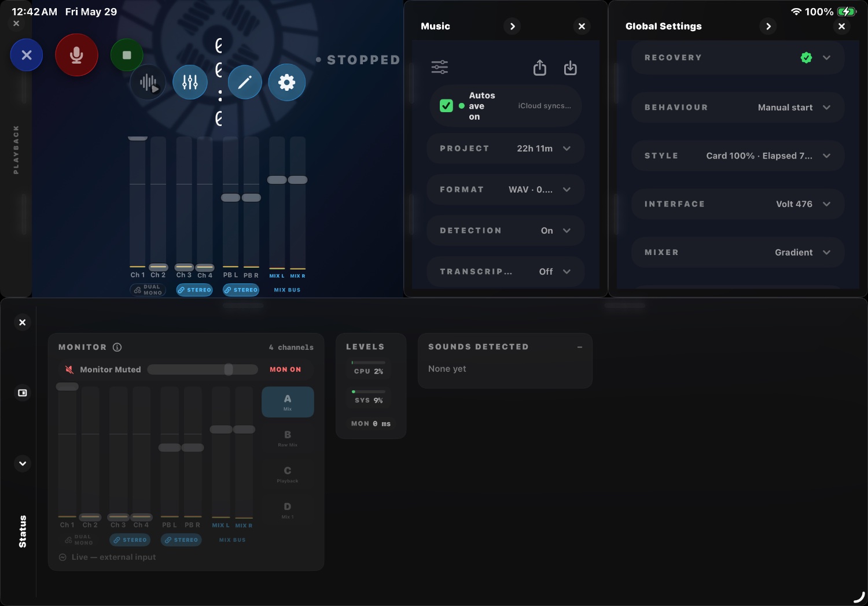This screenshot has height=606, width=868.
Task: Click the Monitor info icon
Action: tap(117, 347)
